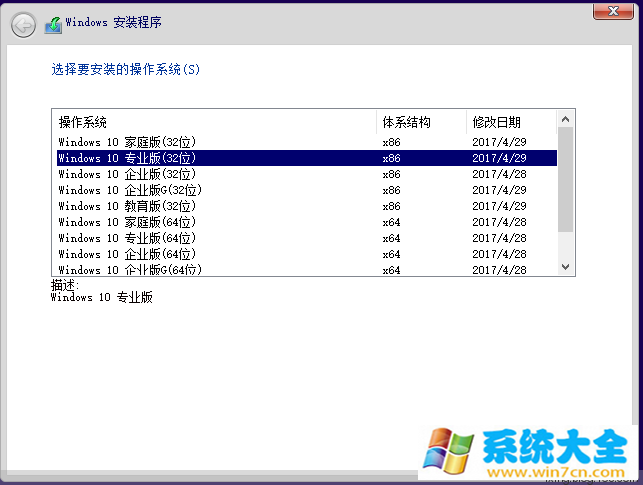Pick Windows 10 企业版(64位) from the list
643x485 pixels.
point(130,254)
